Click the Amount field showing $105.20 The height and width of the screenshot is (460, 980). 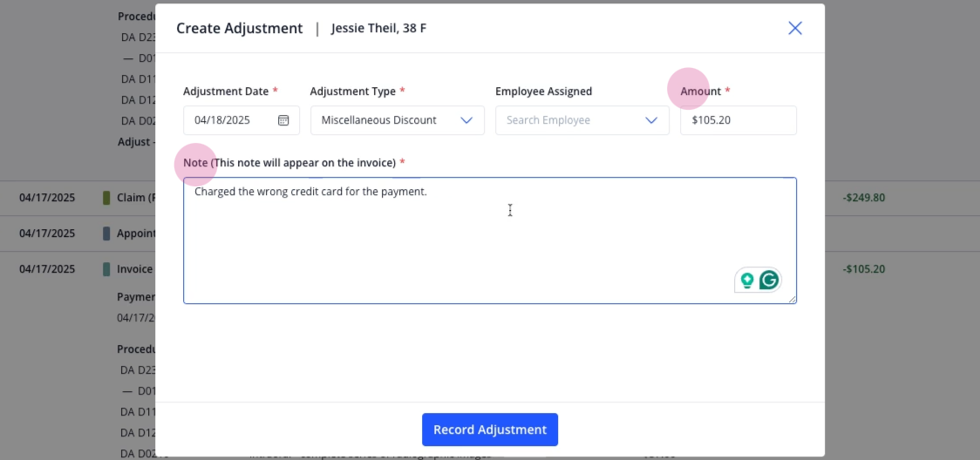[x=738, y=120]
